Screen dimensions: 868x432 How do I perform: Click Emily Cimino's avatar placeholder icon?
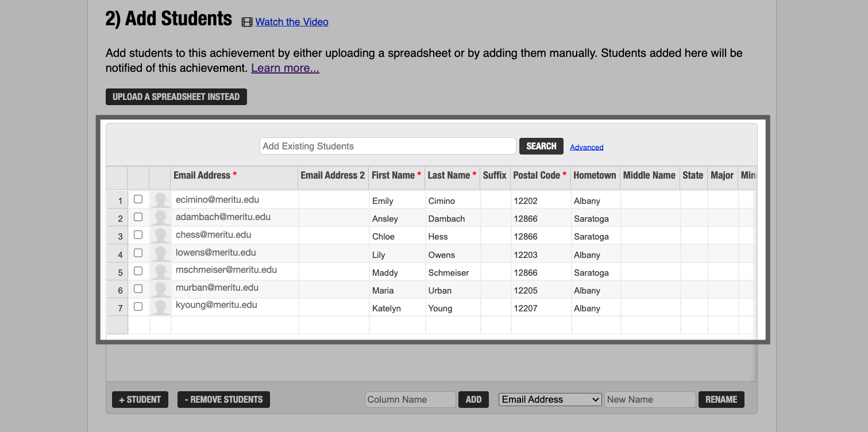(x=160, y=199)
